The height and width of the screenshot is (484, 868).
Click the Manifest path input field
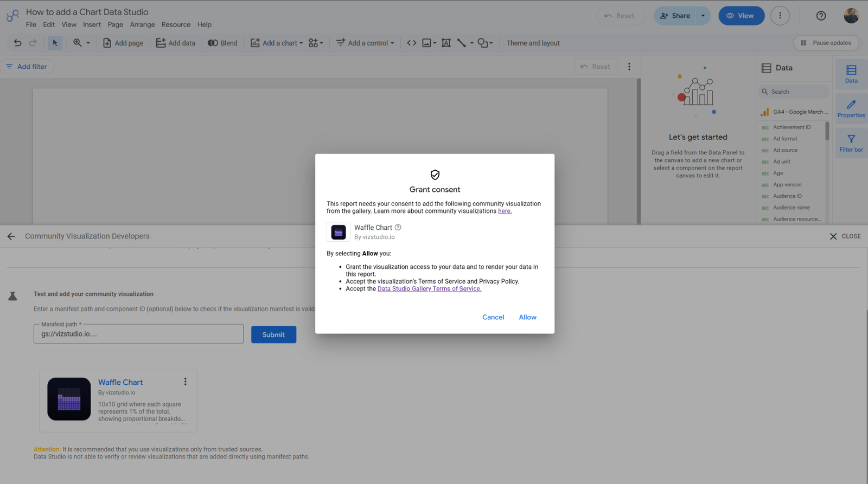point(138,334)
